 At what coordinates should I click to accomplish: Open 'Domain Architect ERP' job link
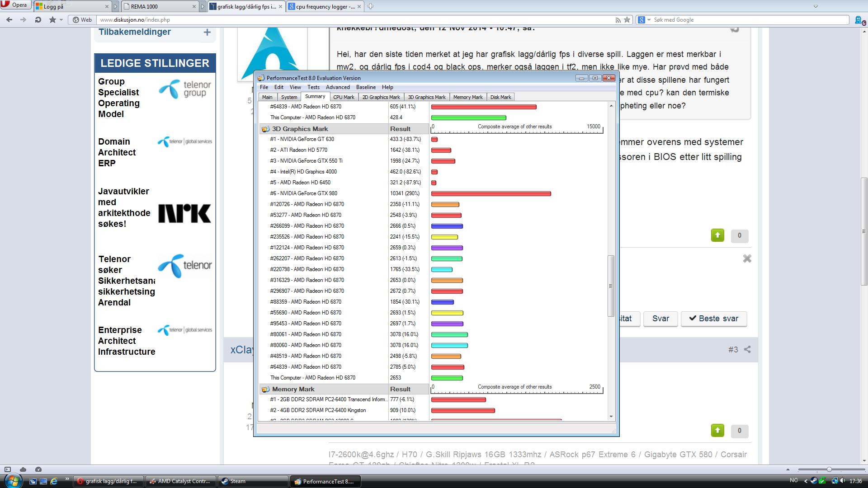click(x=117, y=152)
